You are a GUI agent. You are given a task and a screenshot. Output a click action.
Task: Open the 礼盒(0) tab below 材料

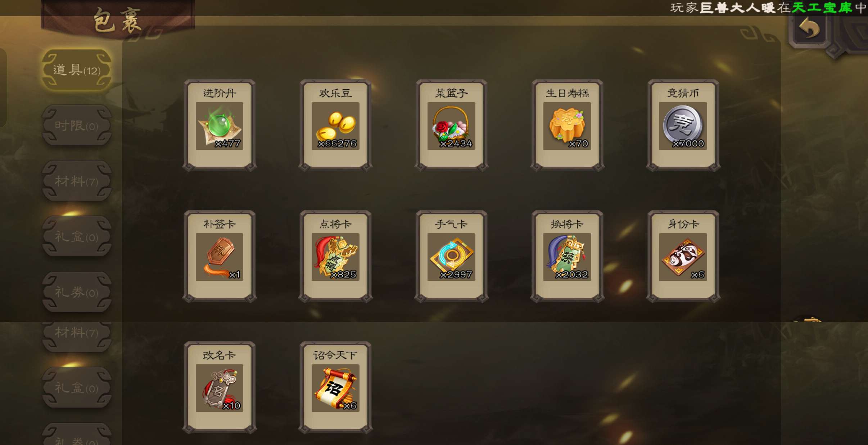pyautogui.click(x=77, y=236)
